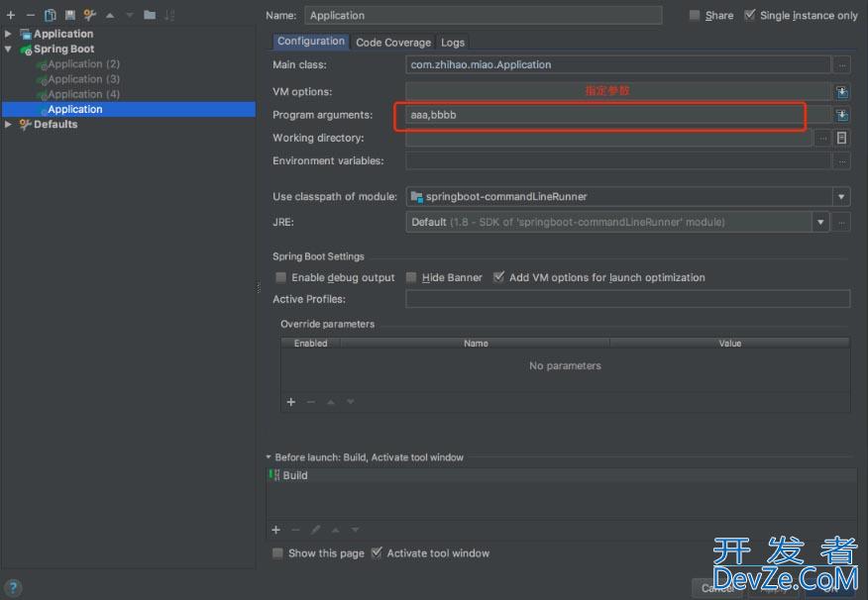Switch to the Logs tab
Viewport: 868px width, 600px height.
tap(453, 43)
